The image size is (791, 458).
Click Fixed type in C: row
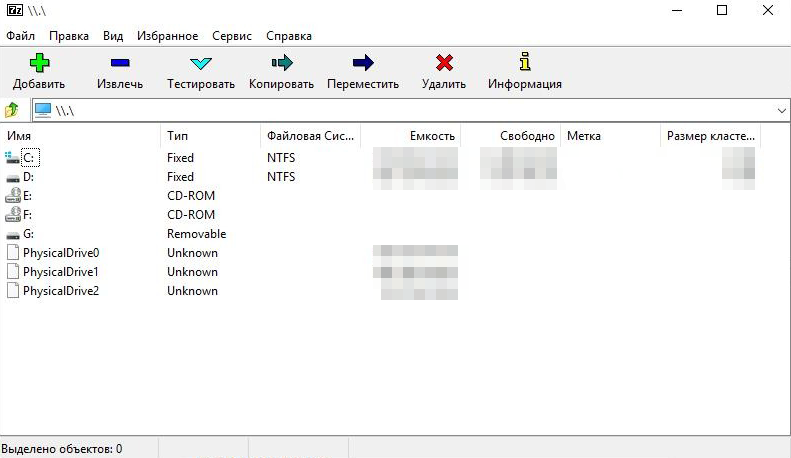tap(181, 158)
